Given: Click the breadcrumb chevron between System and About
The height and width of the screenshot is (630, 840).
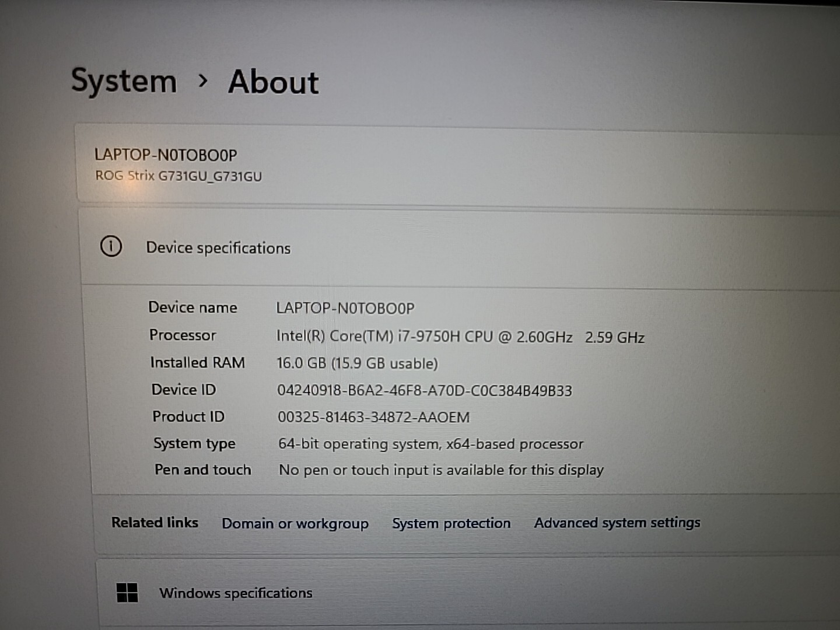Looking at the screenshot, I should [203, 80].
